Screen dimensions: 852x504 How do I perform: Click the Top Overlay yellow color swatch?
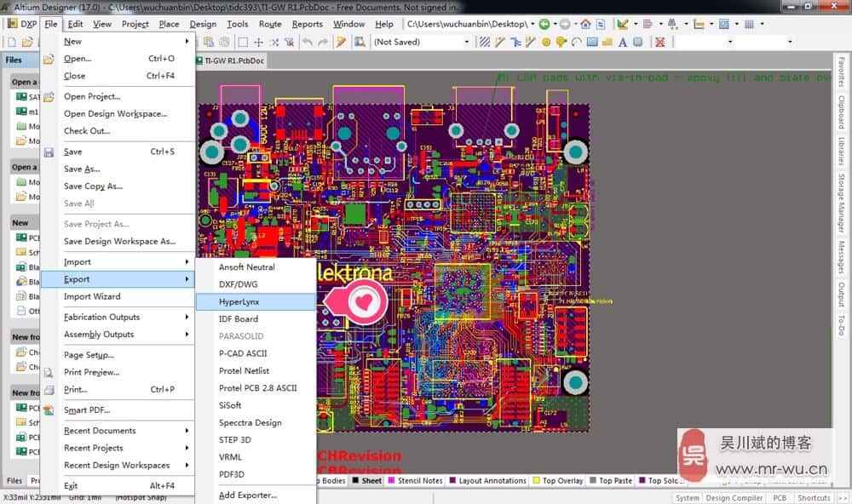(x=537, y=481)
